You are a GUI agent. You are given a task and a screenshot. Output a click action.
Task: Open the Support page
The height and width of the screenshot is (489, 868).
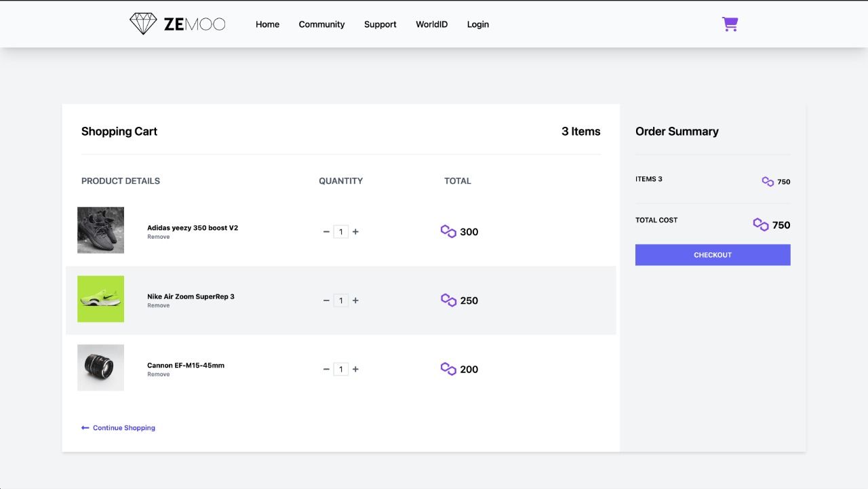(380, 24)
